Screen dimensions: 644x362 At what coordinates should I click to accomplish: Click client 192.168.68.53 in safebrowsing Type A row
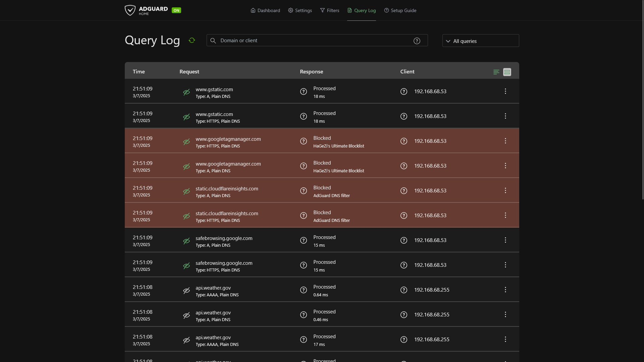tap(430, 240)
